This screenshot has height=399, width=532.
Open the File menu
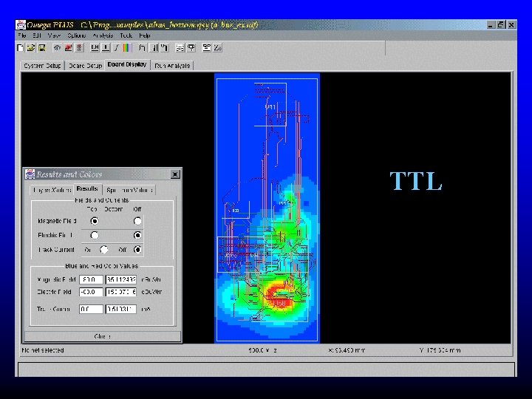point(22,35)
